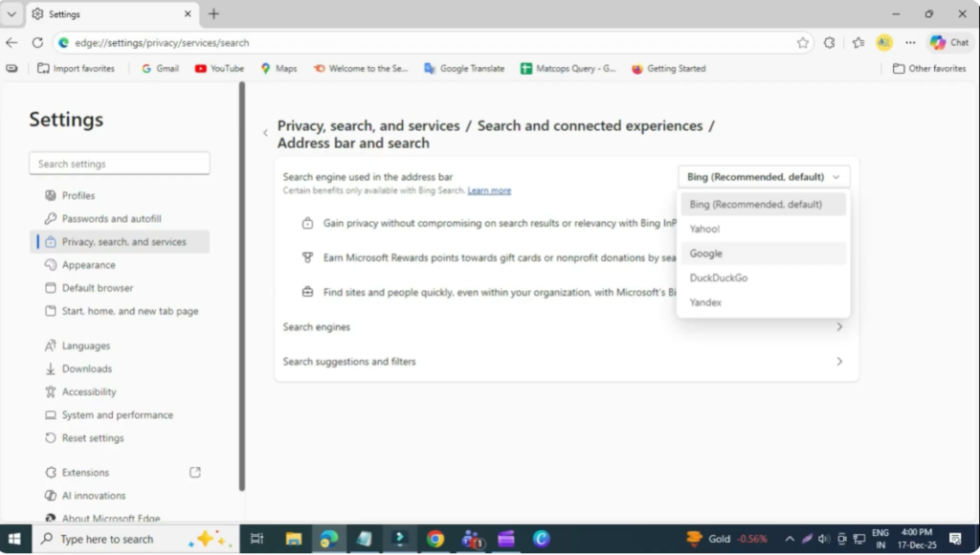Pick Yandex as address bar search engine
The width and height of the screenshot is (980, 555).
click(705, 301)
